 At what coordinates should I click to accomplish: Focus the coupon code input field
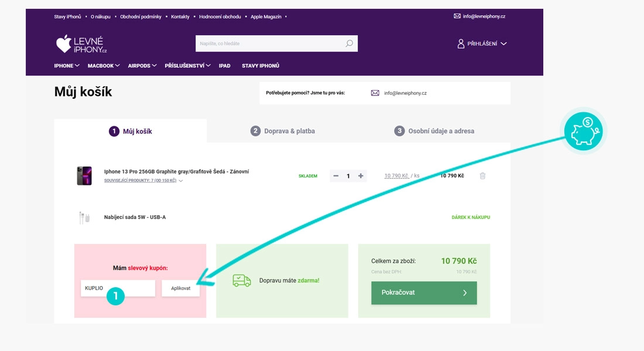[118, 288]
